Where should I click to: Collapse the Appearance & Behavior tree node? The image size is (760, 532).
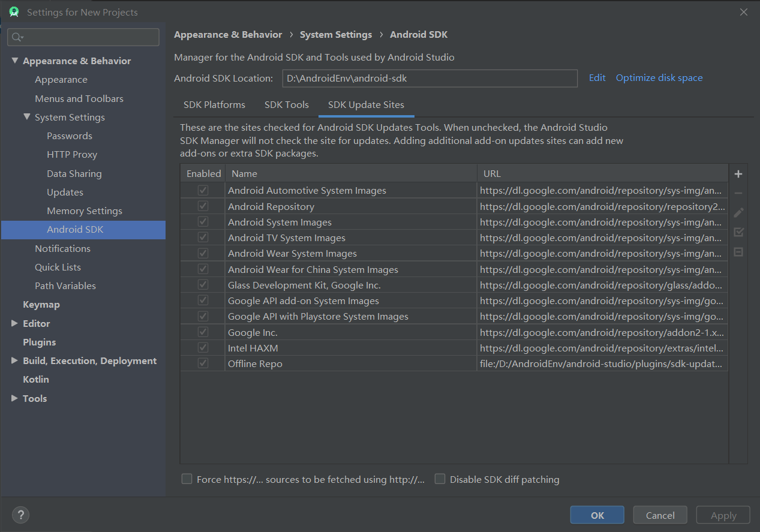pos(14,61)
